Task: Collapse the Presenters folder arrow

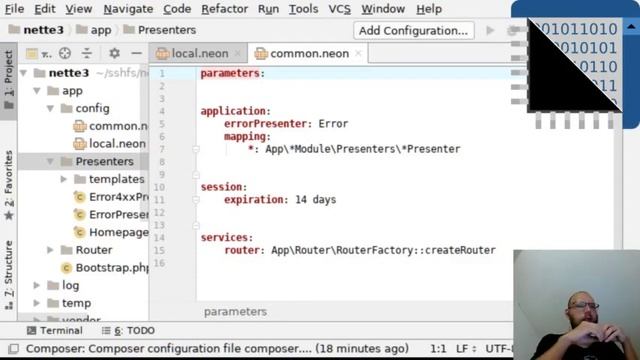Action: [50, 161]
